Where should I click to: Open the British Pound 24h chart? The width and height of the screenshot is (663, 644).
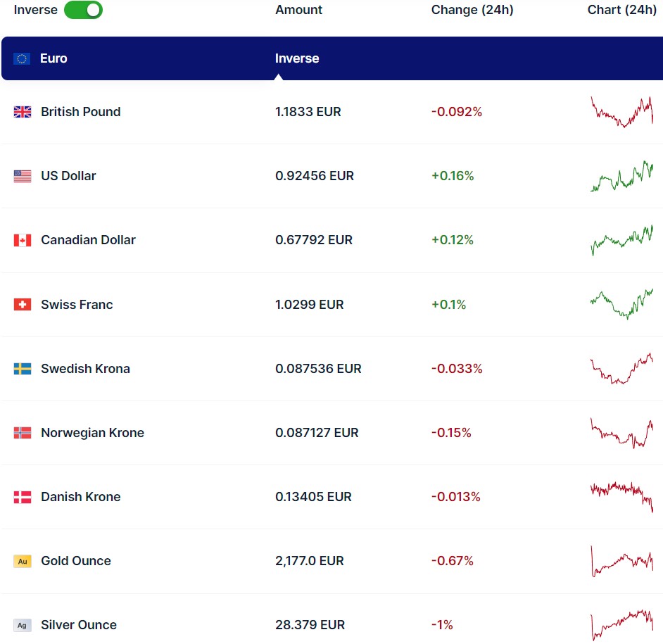click(621, 112)
